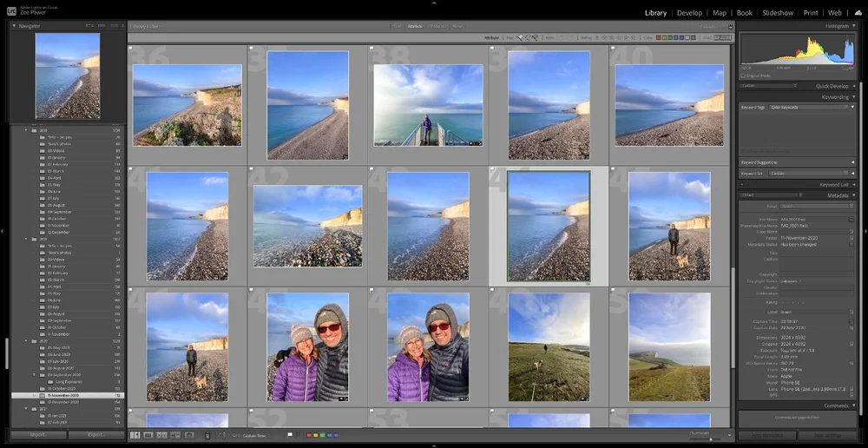Screen dimensions: 868x448
Task: Open the Web module
Action: [x=835, y=13]
